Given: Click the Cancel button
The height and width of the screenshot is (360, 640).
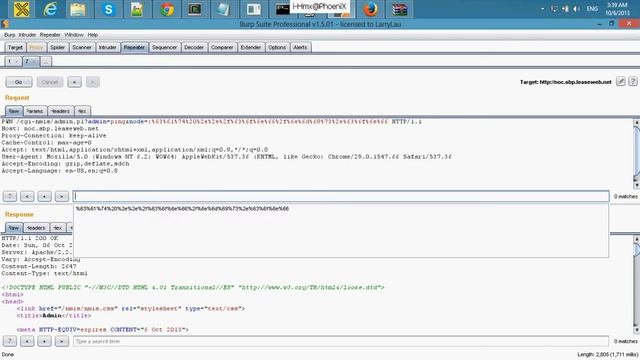Looking at the screenshot, I should coord(50,82).
